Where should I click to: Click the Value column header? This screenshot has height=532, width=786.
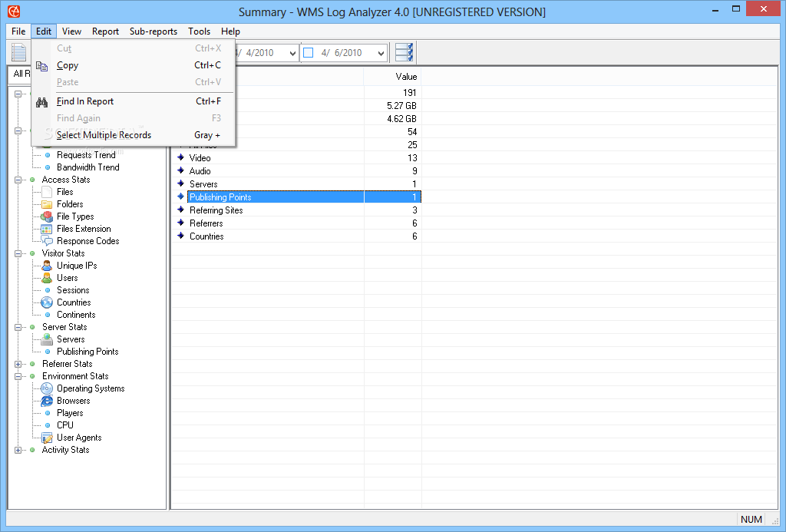point(392,77)
